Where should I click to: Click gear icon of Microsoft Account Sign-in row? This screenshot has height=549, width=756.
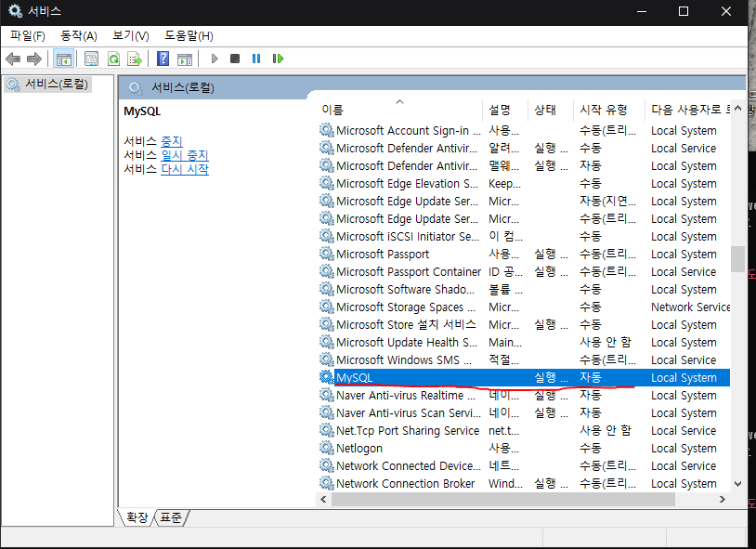[326, 130]
